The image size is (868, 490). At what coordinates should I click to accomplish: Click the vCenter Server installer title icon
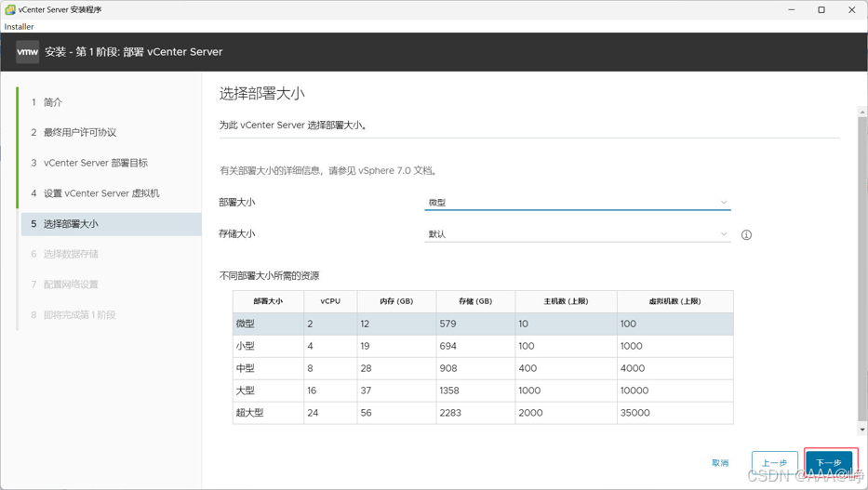click(10, 9)
